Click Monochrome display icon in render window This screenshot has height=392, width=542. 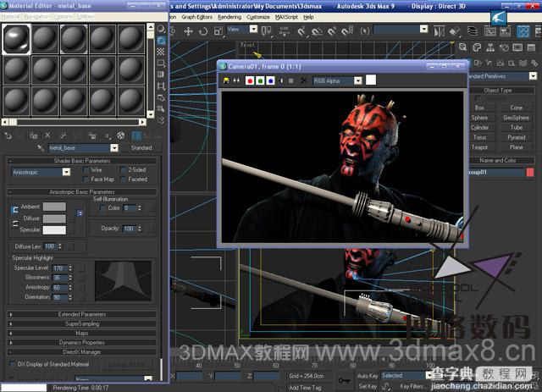pyautogui.click(x=291, y=81)
